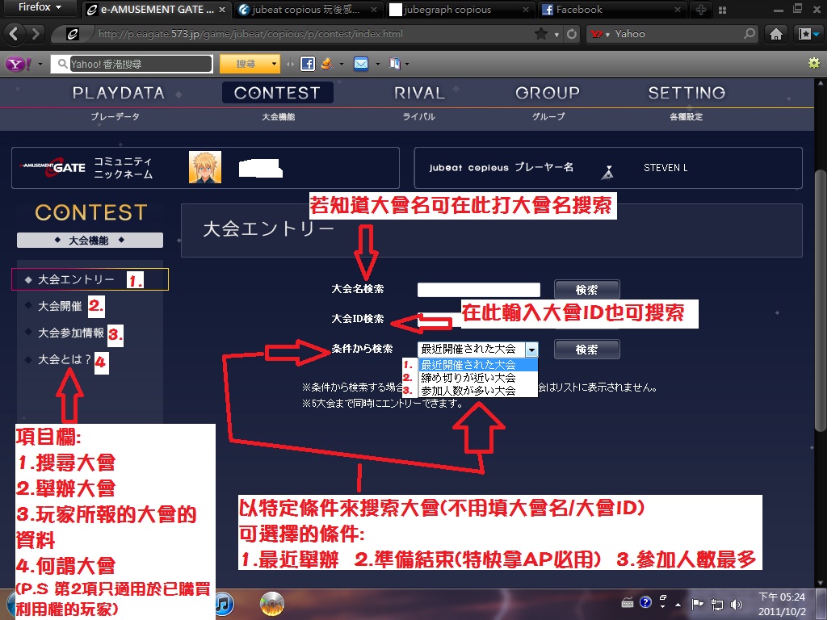
Task: Click the player avatar image
Action: (x=205, y=167)
